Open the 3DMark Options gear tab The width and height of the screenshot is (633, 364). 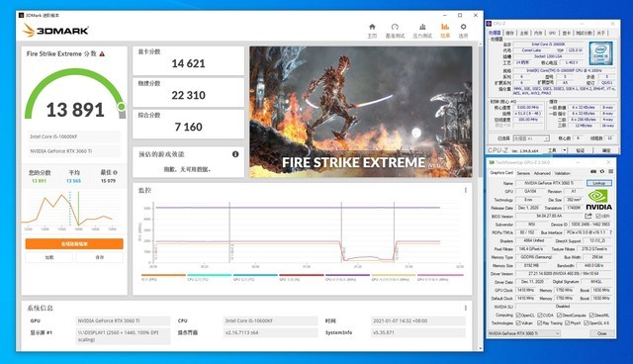pos(463,31)
